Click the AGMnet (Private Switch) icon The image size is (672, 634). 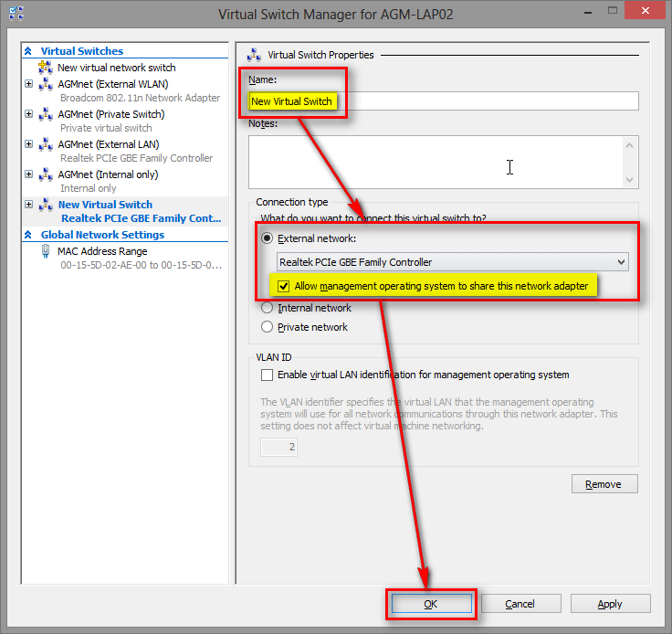pos(46,114)
